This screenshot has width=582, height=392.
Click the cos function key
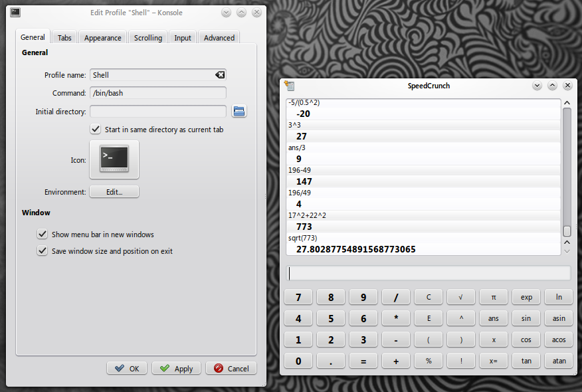point(526,340)
